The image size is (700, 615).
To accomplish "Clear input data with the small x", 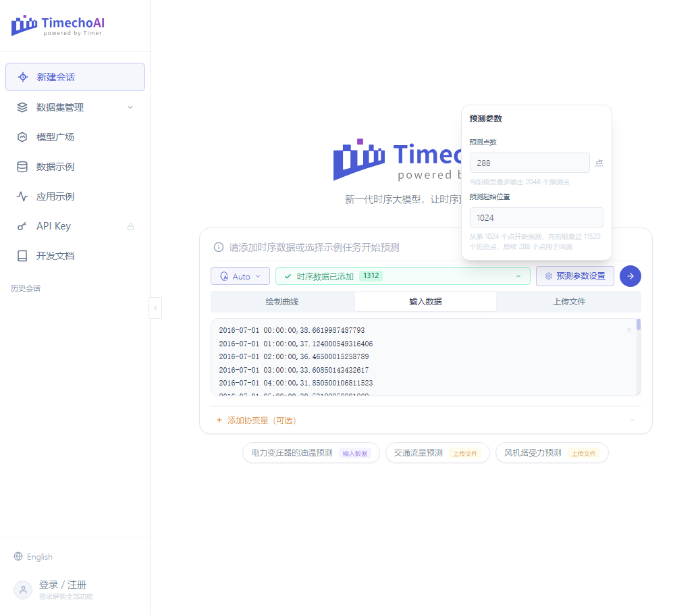I will 628,330.
